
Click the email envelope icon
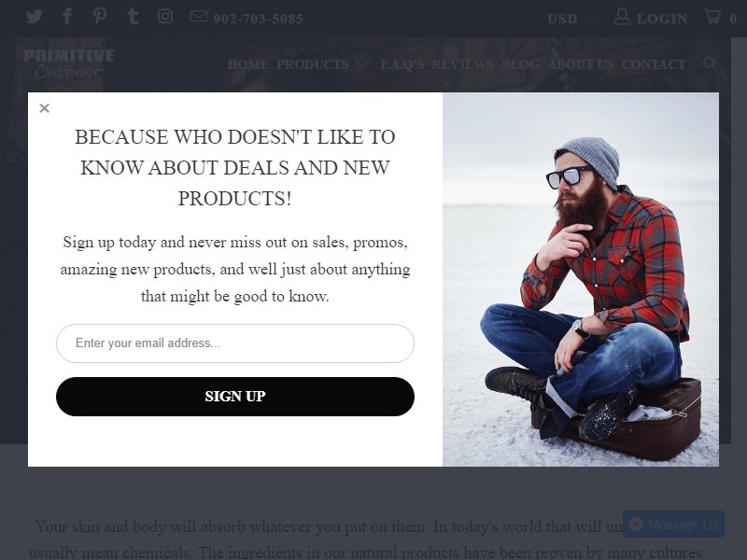[x=199, y=16]
